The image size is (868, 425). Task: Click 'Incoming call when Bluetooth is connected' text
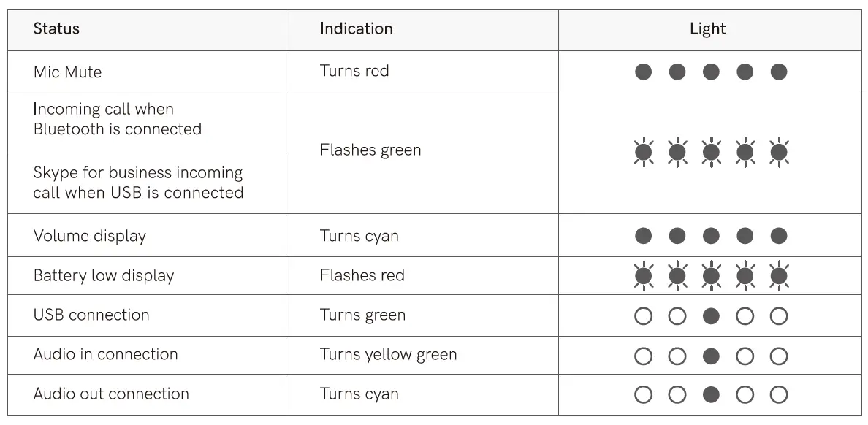(x=117, y=119)
